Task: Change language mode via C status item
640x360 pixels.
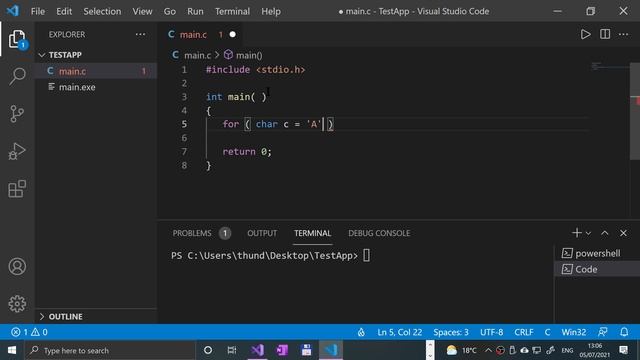Action: coord(547,332)
